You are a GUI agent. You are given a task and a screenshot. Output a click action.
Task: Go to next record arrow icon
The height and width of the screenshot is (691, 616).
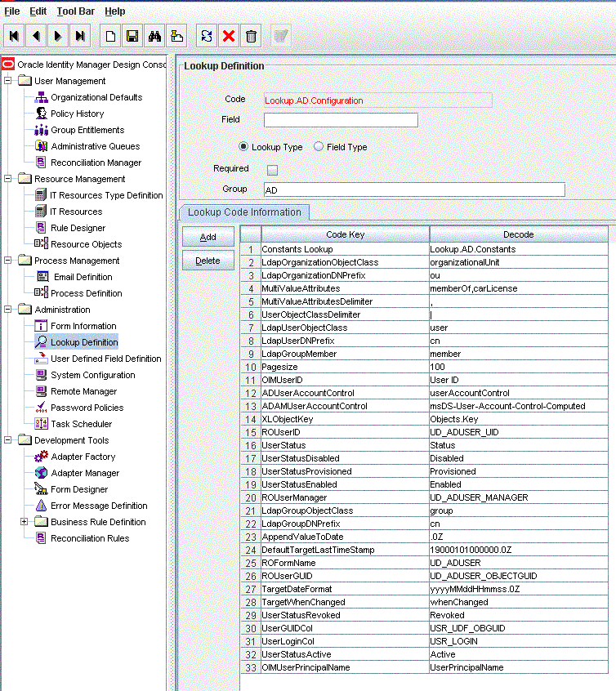click(x=57, y=36)
